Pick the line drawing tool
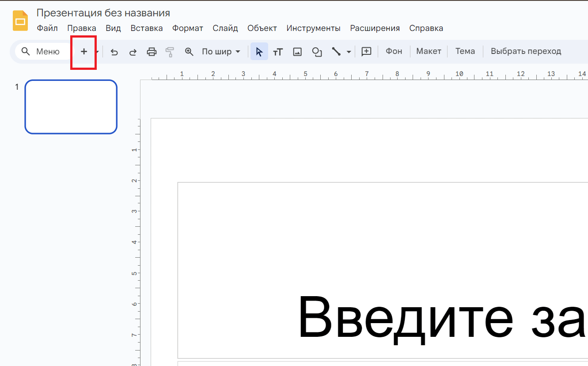588x366 pixels. click(x=336, y=51)
